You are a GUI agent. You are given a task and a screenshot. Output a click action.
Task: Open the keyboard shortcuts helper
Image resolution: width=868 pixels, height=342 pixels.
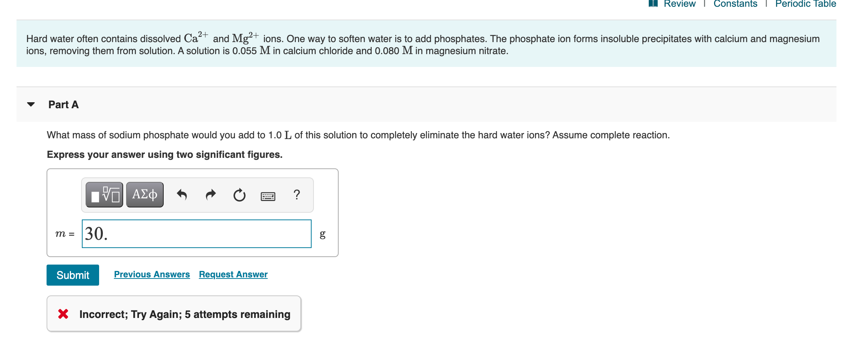click(x=268, y=196)
